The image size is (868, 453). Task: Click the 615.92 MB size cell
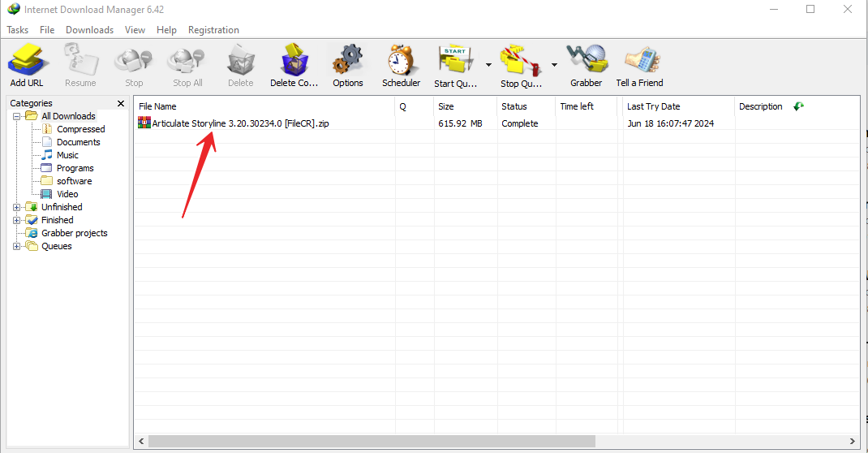click(460, 123)
